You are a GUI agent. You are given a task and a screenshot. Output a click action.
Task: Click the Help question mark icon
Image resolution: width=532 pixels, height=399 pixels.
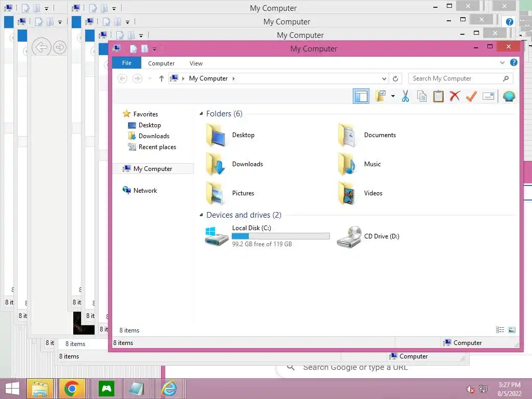(514, 63)
